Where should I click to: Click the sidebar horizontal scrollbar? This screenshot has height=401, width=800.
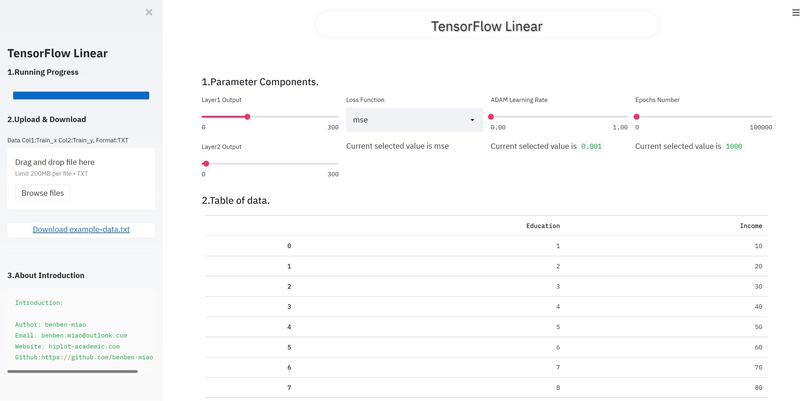72,371
